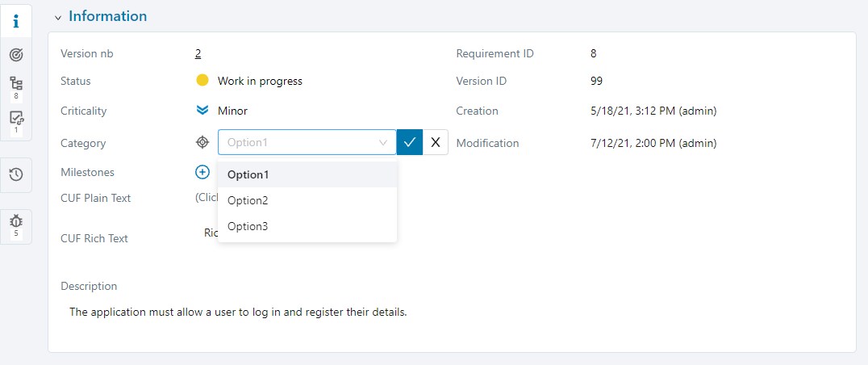Click the Category combo box arrow
Screen dimensions: 868x365
(x=383, y=143)
